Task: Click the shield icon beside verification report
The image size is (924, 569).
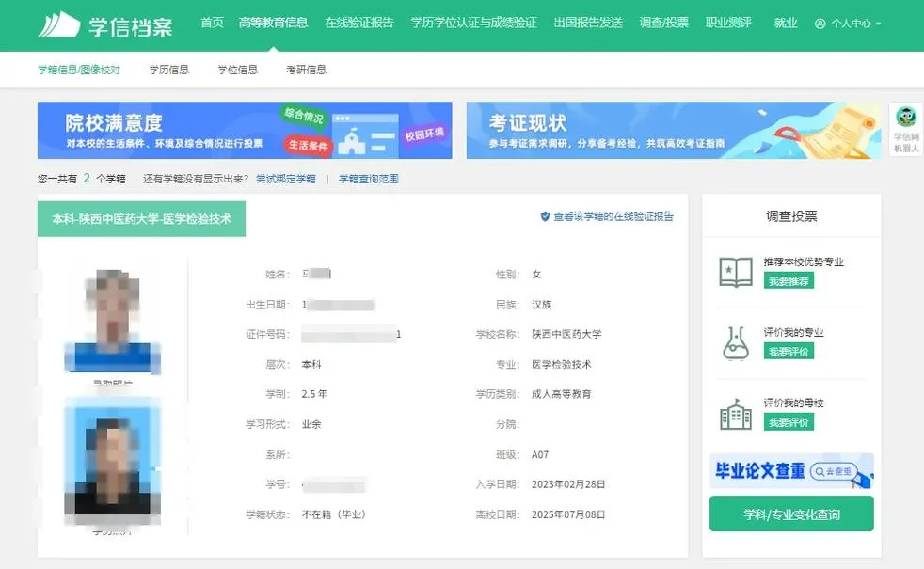Action: click(x=545, y=216)
